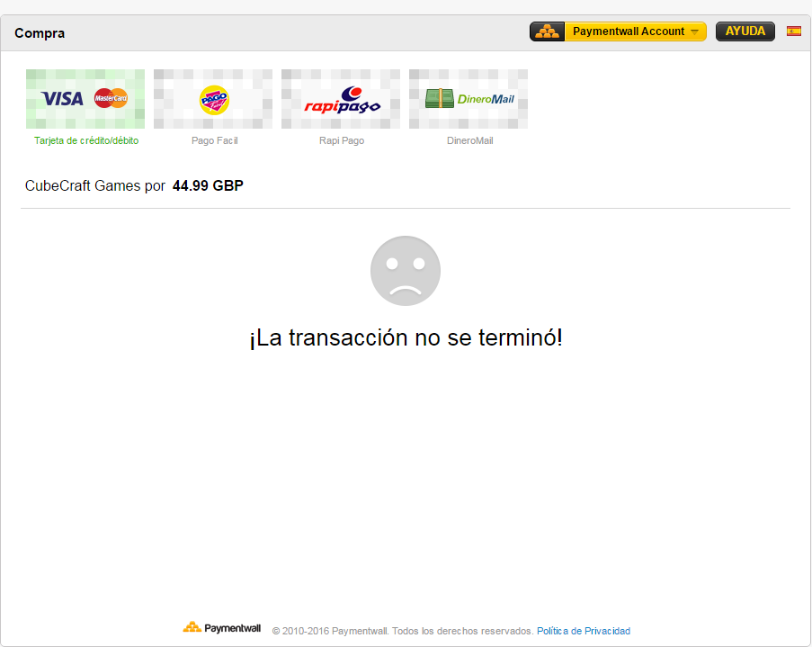The image size is (812, 647).
Task: Click the AYUDA help button
Action: tap(745, 31)
